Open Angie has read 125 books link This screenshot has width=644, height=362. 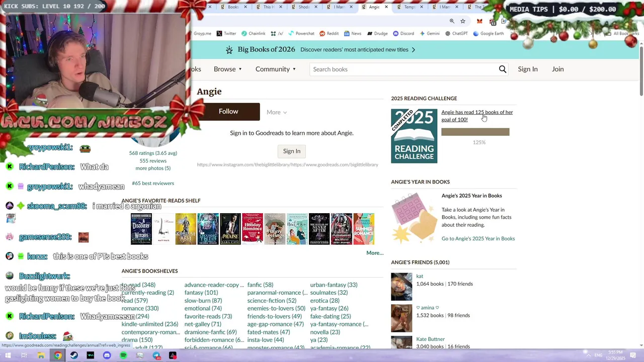(477, 116)
